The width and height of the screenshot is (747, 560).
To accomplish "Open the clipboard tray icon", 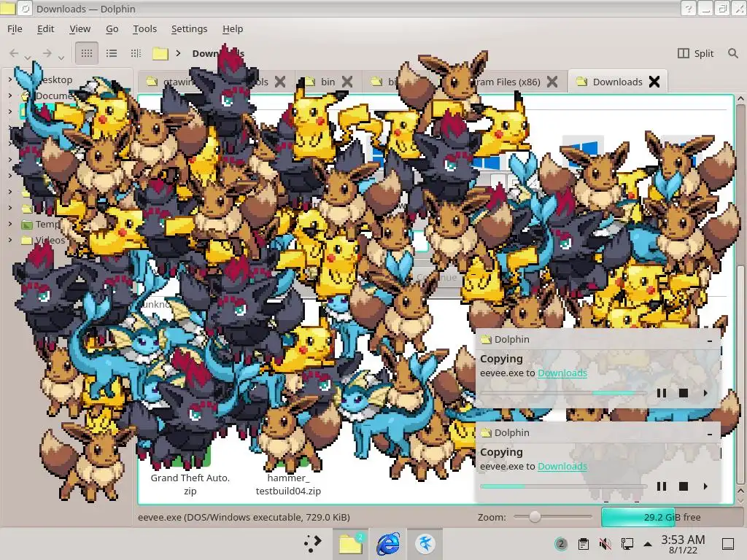I will coord(583,544).
